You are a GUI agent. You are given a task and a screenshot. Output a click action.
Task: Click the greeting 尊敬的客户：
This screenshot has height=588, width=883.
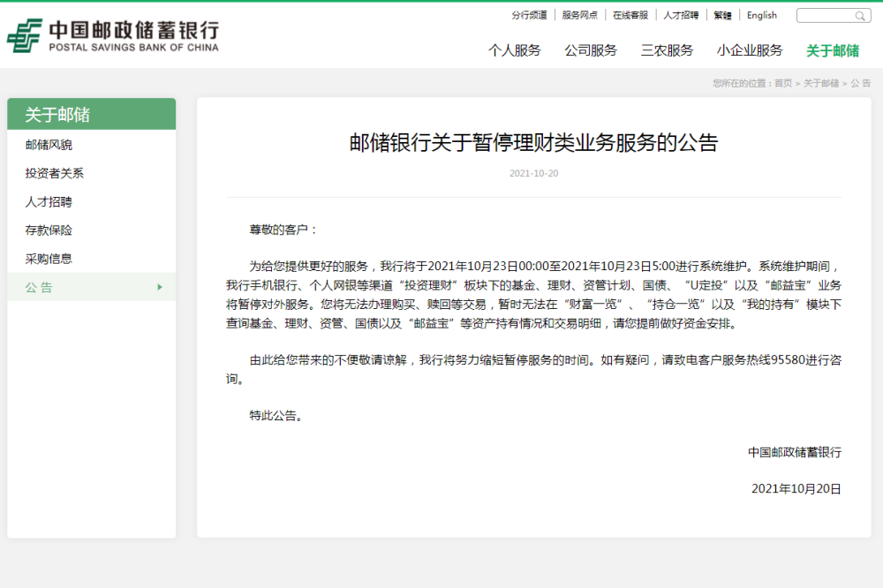pos(283,230)
